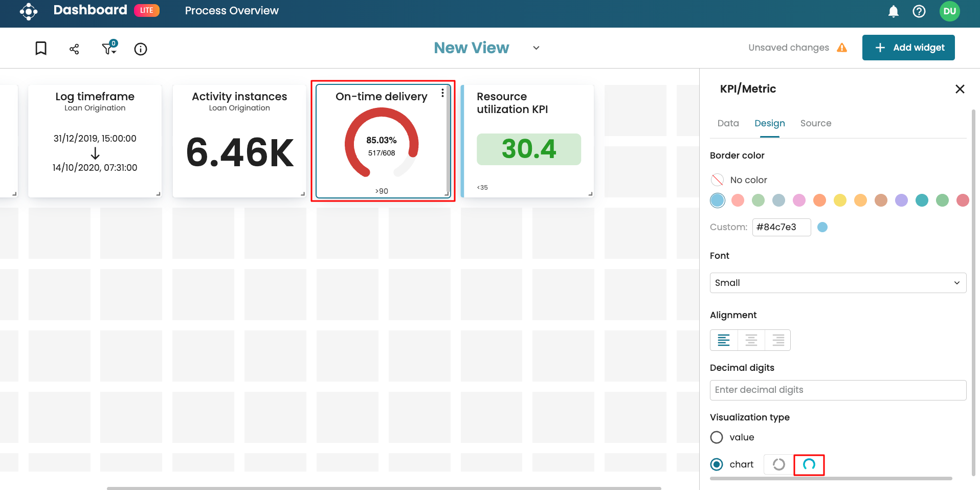Expand the New View dropdown chevron
This screenshot has height=490, width=980.
[x=536, y=48]
